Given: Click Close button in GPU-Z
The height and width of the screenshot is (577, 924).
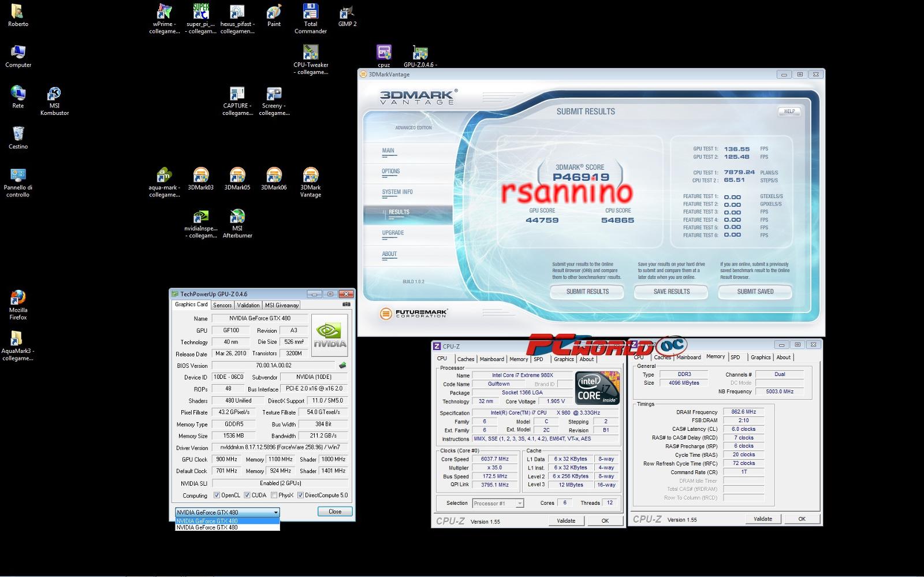Looking at the screenshot, I should 335,511.
